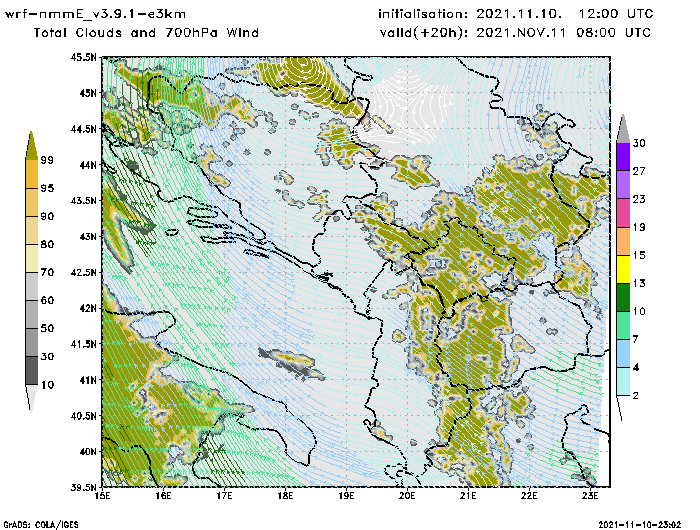Click the 'Total Clouds and 700hPa Wind' subtitle

(146, 33)
